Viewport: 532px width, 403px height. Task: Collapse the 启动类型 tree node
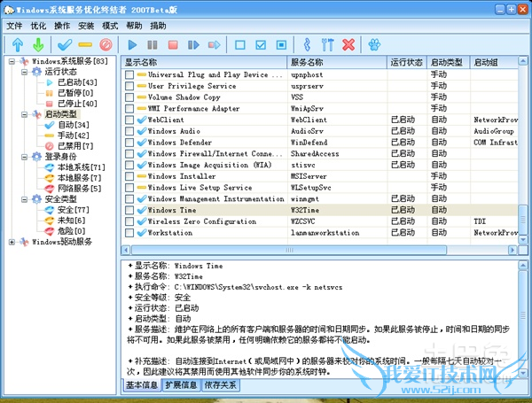pyautogui.click(x=25, y=114)
